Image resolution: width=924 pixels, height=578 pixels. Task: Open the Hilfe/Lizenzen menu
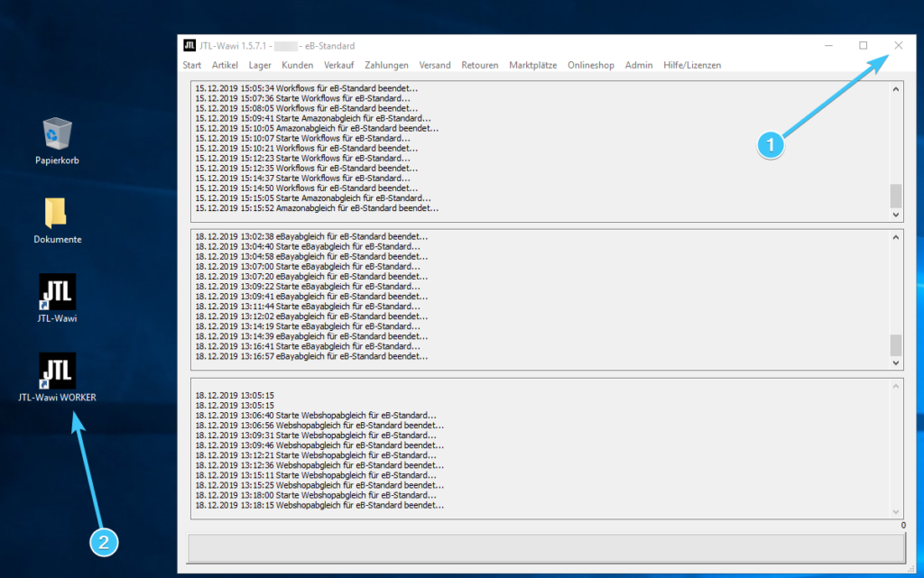point(692,65)
